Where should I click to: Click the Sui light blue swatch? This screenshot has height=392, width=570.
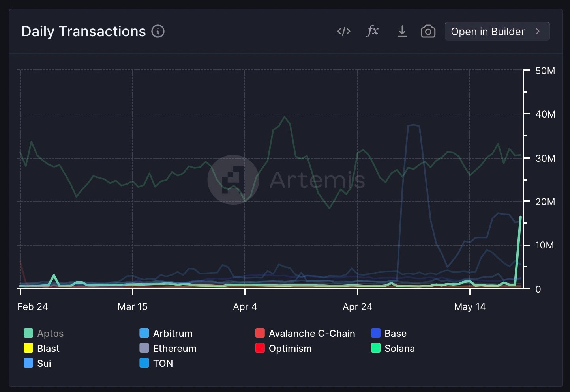(28, 363)
